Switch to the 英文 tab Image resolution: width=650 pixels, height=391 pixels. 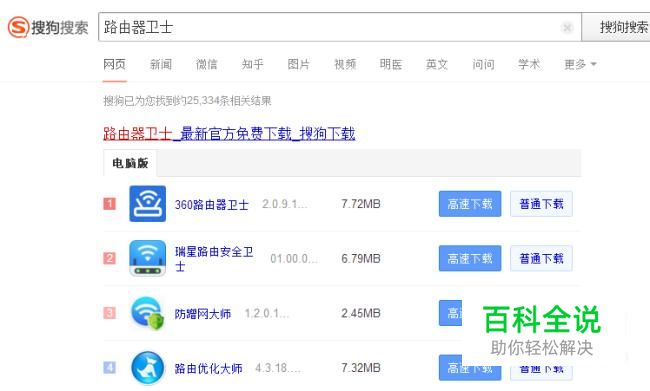click(x=437, y=64)
